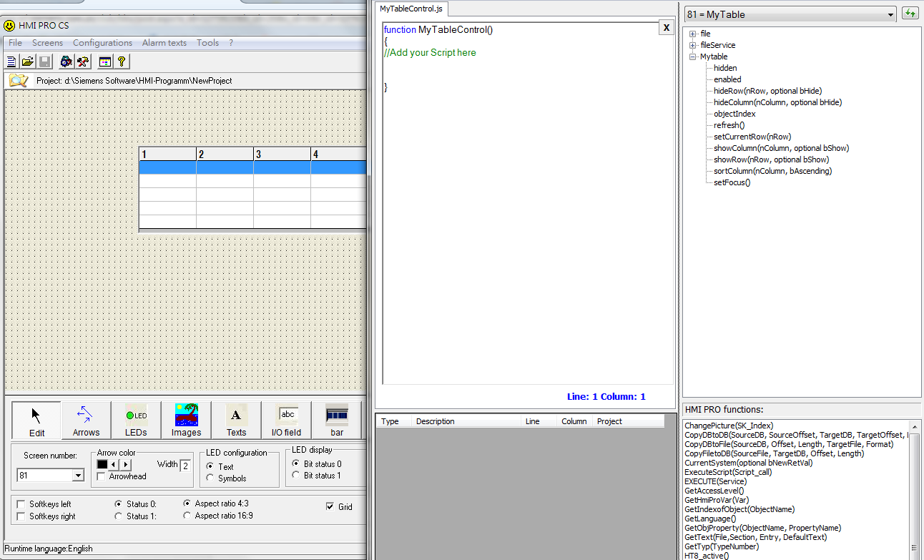
Task: Expand the file tree node
Action: point(692,34)
